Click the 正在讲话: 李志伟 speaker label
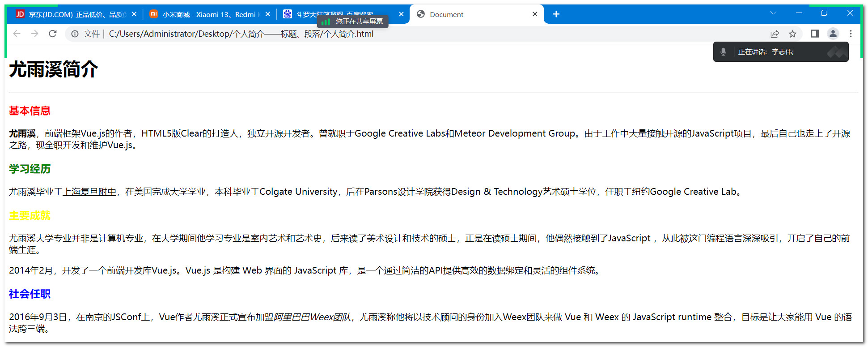Viewport: 868px width, 347px height. pos(766,52)
